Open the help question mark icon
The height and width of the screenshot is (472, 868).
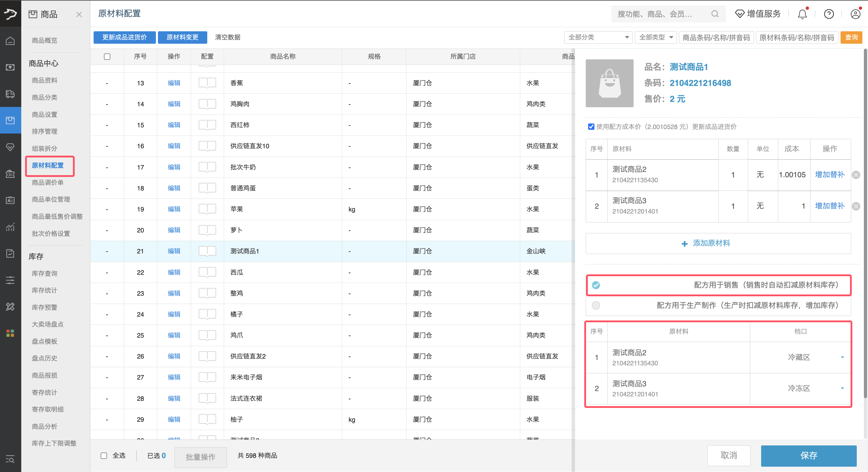tap(829, 14)
